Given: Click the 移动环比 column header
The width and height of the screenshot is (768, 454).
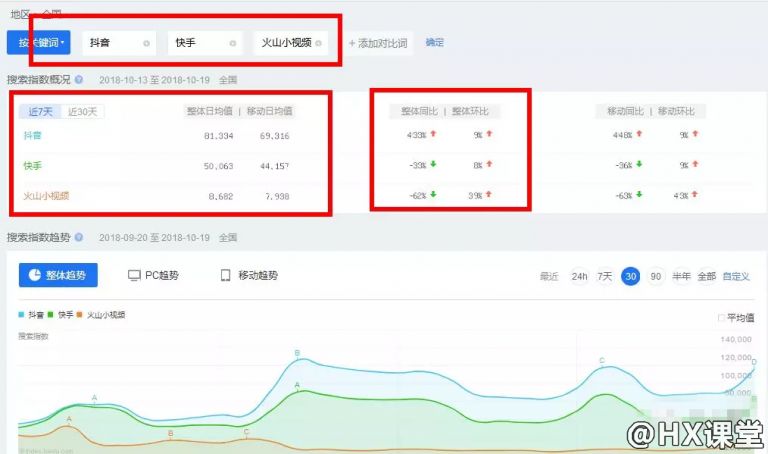Looking at the screenshot, I should (x=676, y=111).
